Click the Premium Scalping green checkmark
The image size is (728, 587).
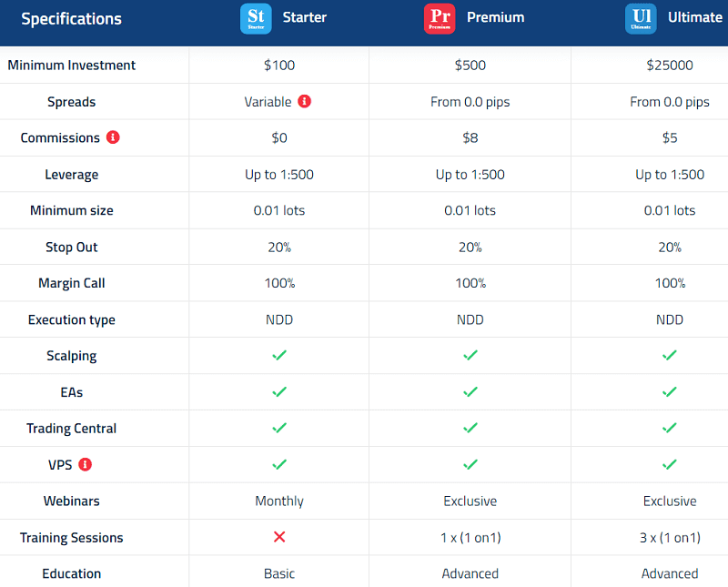click(470, 355)
